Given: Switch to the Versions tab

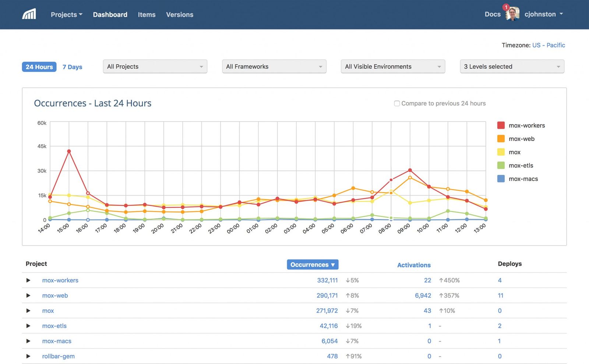Looking at the screenshot, I should (x=180, y=14).
